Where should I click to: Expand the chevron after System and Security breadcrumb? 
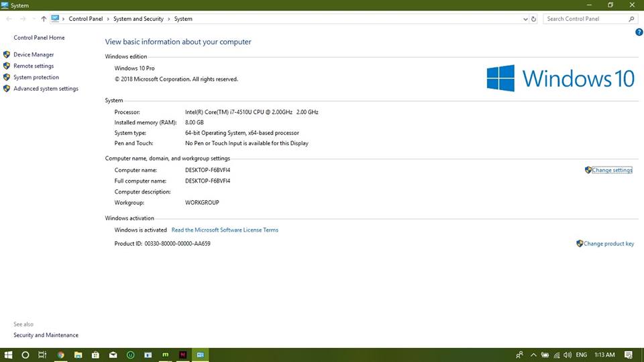(x=169, y=19)
